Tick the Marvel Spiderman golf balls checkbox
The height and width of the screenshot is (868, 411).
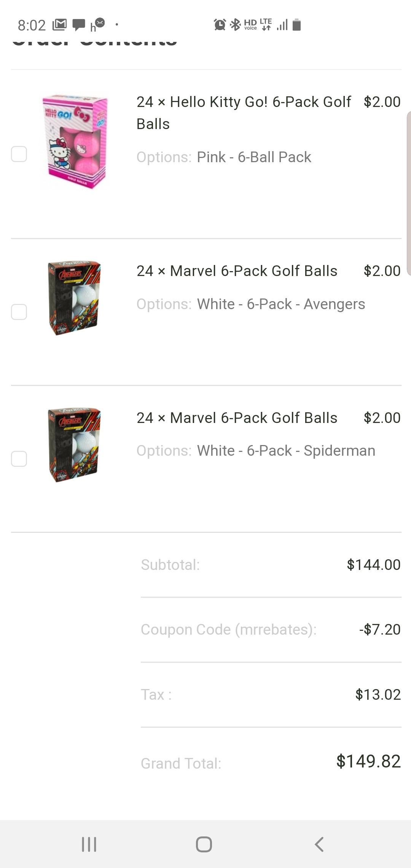click(x=19, y=459)
